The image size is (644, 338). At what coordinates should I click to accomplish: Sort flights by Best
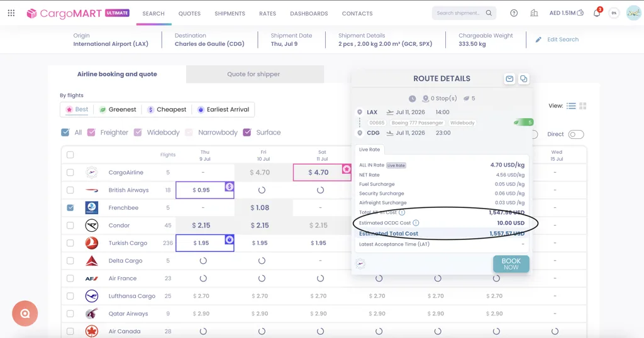77,109
